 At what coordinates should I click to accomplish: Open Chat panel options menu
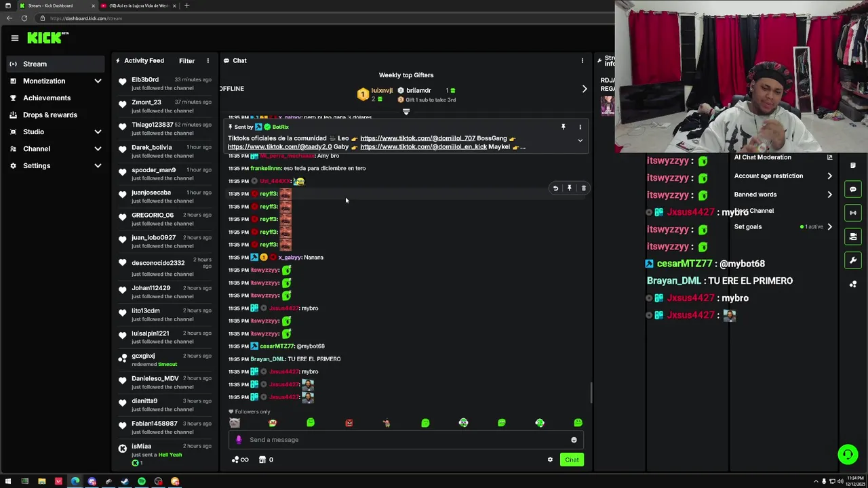pos(582,61)
